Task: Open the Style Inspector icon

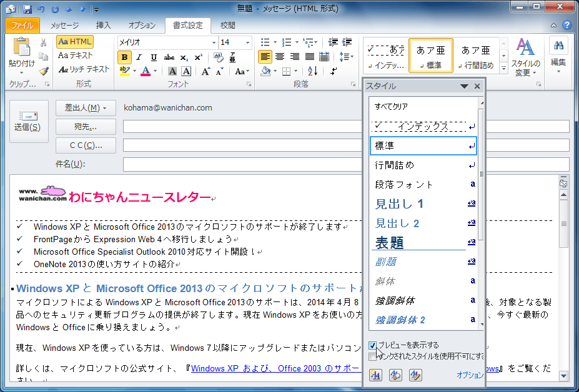Action: tap(396, 375)
